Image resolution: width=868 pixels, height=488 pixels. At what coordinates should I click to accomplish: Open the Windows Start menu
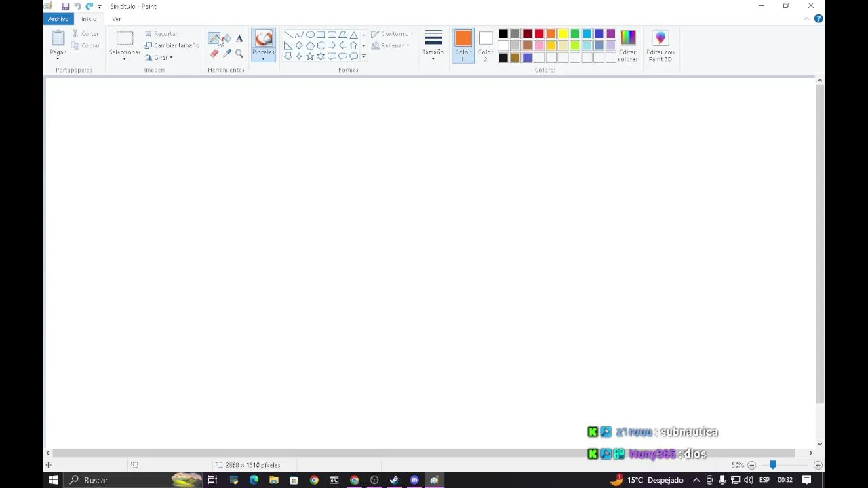point(53,480)
